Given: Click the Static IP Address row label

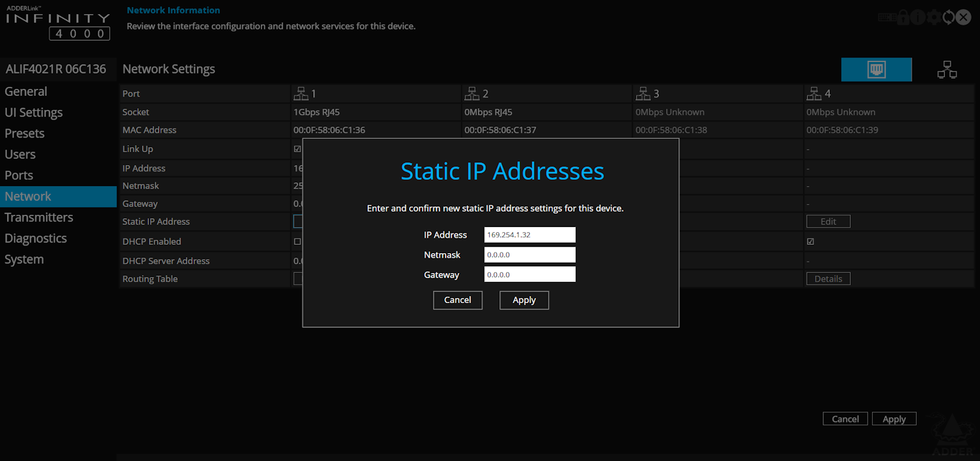Looking at the screenshot, I should (156, 222).
